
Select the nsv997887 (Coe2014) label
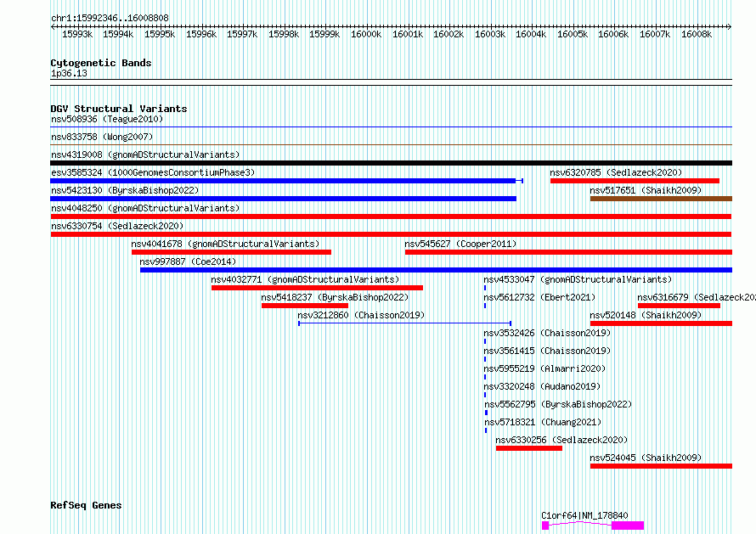pos(188,261)
